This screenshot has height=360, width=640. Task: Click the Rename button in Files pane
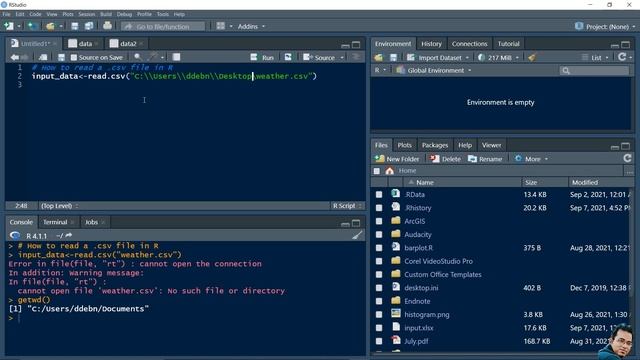click(485, 159)
